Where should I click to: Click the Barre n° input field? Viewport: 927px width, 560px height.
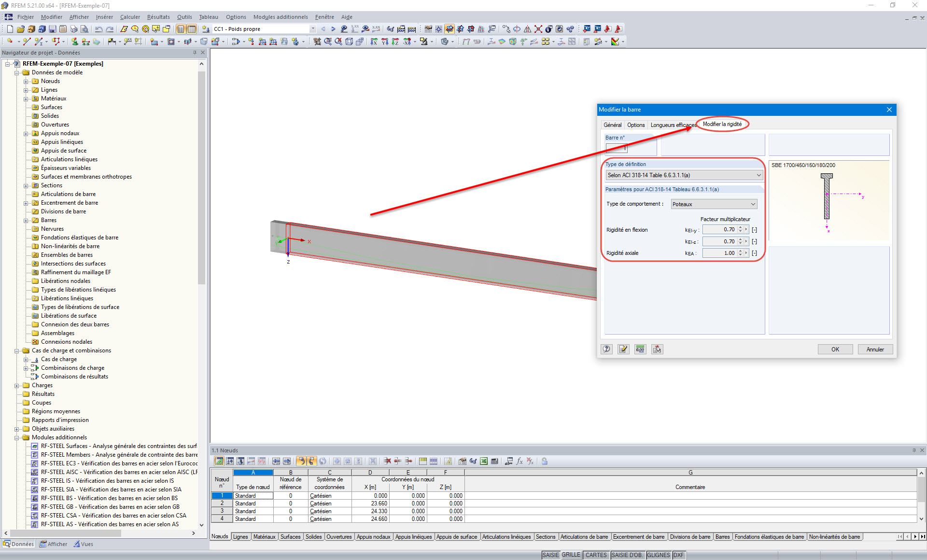pyautogui.click(x=616, y=148)
